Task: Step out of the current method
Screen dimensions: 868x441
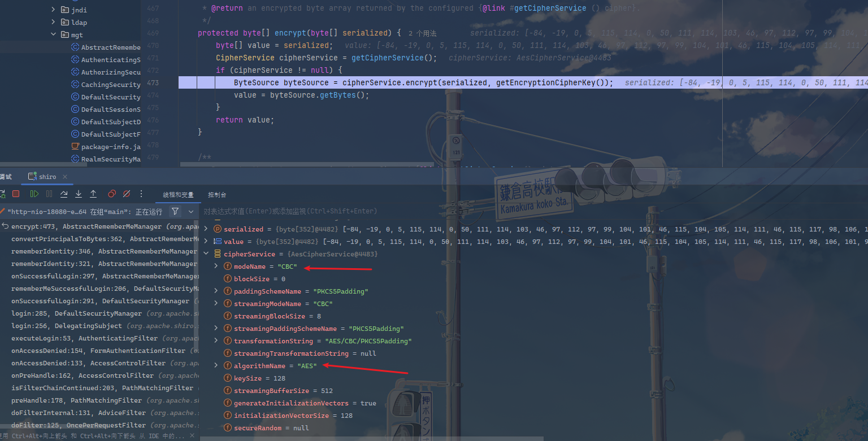Action: click(93, 194)
